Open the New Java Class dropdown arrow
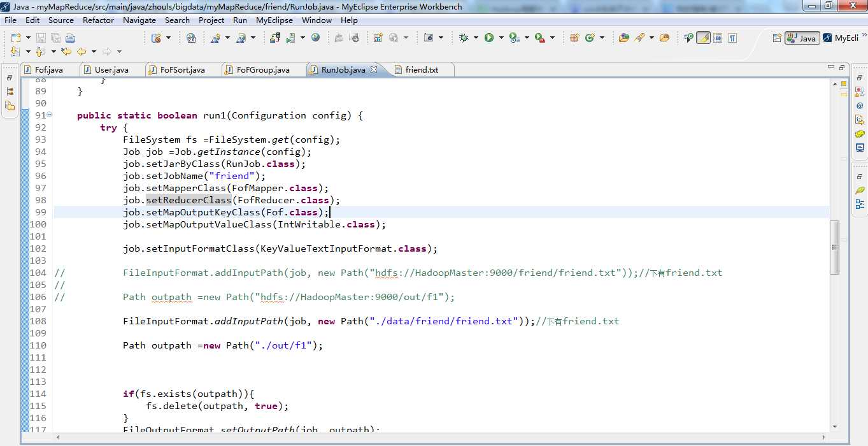868x446 pixels. (x=602, y=38)
